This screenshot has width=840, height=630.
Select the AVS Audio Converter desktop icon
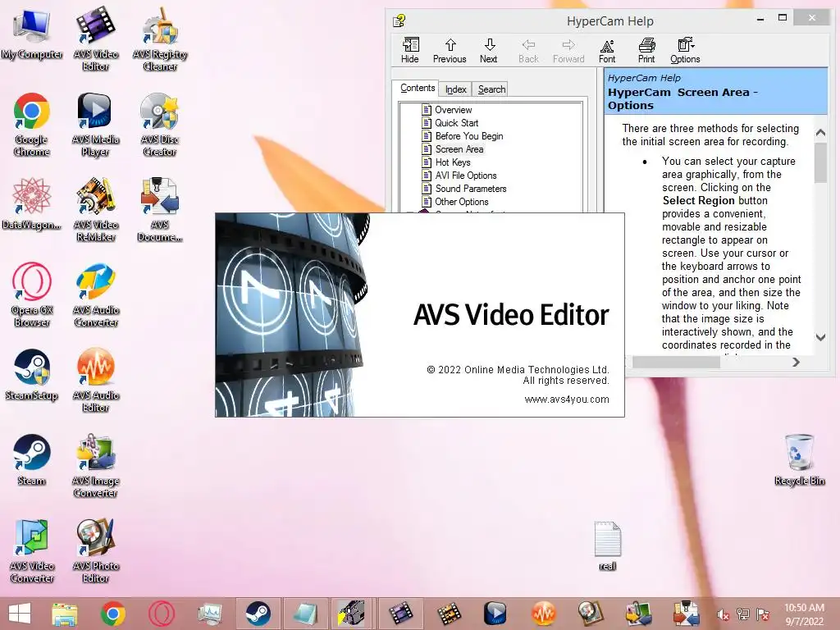point(95,294)
